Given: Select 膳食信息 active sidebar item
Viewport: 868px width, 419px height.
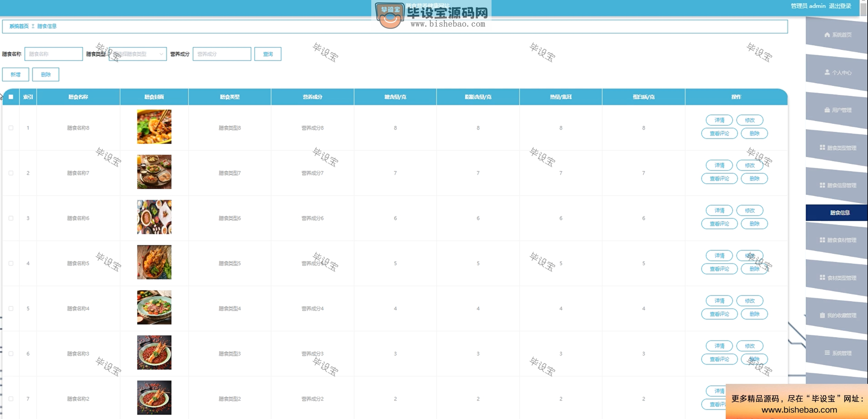Looking at the screenshot, I should [837, 213].
